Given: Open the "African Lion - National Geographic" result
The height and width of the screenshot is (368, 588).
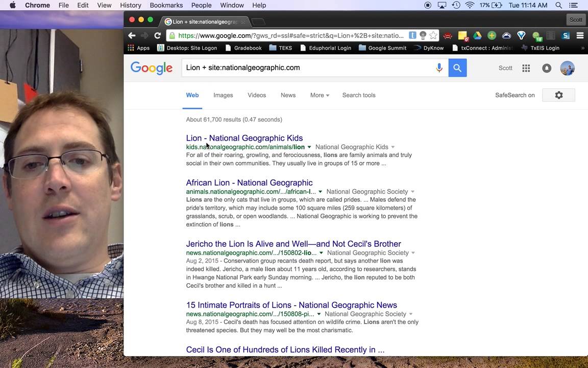Looking at the screenshot, I should pyautogui.click(x=250, y=182).
